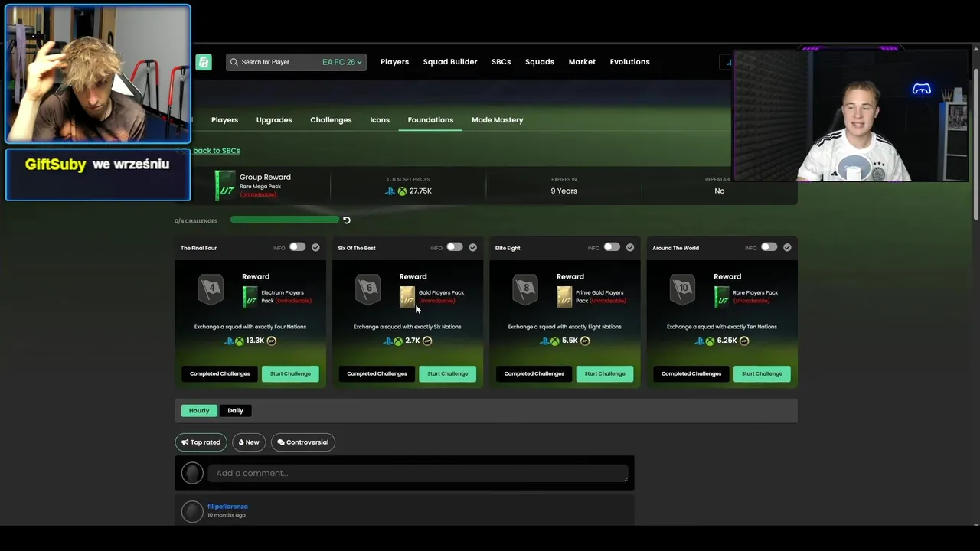Switch to the Players SBC tab
The height and width of the screenshot is (551, 980).
pos(224,120)
